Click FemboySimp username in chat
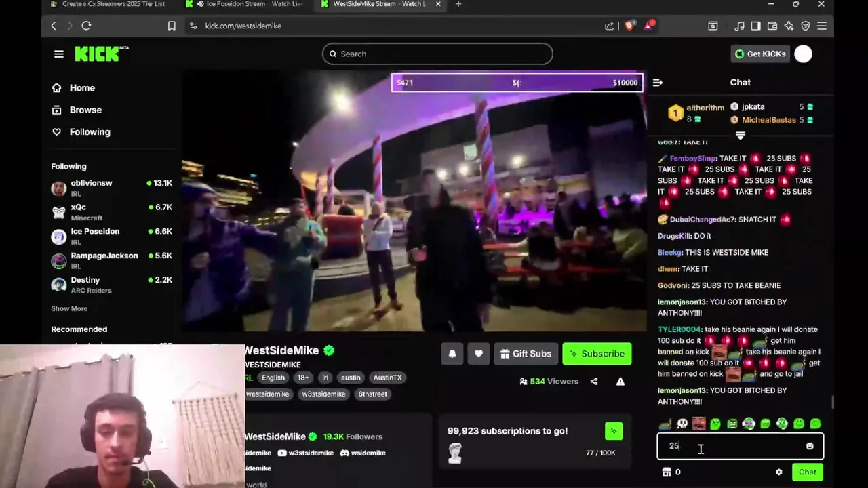The height and width of the screenshot is (488, 868). [x=693, y=159]
